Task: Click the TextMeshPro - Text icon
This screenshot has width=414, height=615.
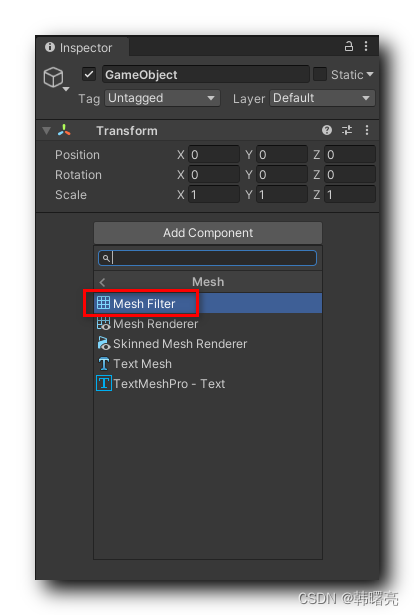Action: (104, 383)
